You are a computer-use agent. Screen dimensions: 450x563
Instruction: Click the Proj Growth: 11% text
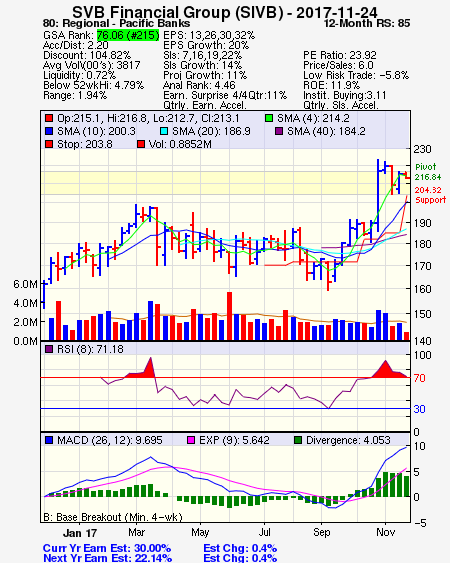(205, 75)
